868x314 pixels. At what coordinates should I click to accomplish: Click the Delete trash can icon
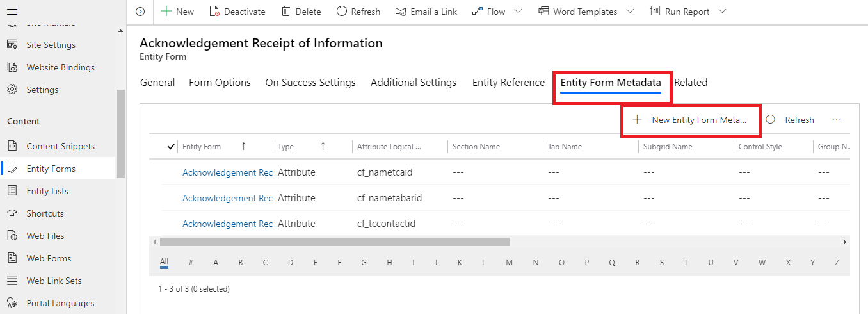tap(285, 12)
